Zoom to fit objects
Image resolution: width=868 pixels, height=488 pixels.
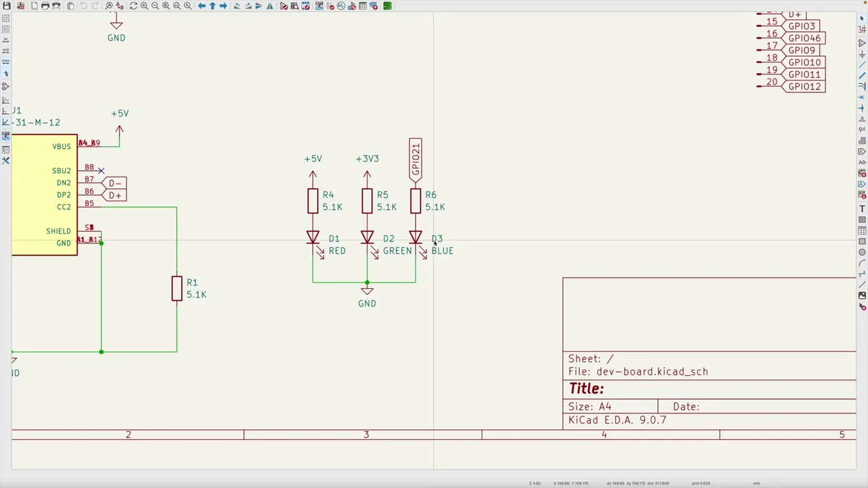[176, 6]
